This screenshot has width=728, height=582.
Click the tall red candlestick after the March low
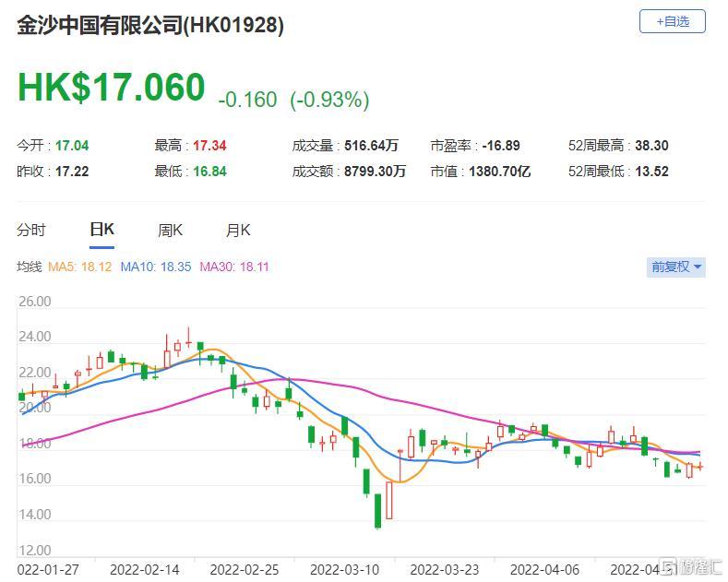(389, 500)
